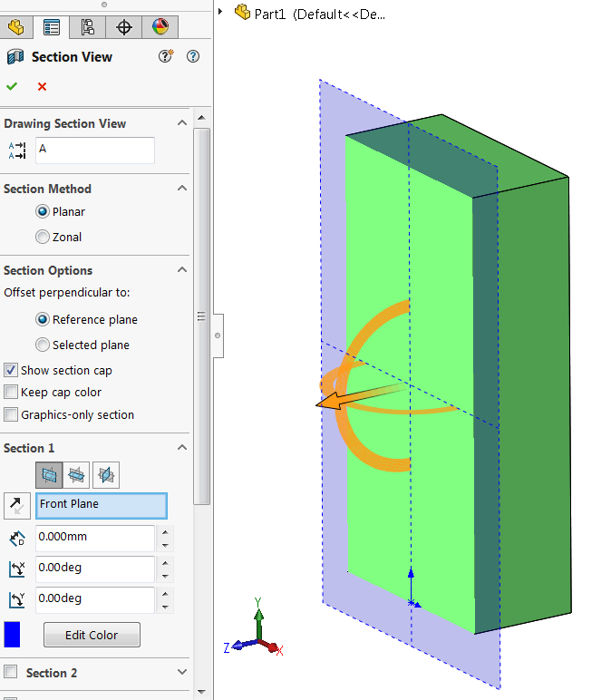
Task: Click the Section View title icon
Action: (x=15, y=57)
